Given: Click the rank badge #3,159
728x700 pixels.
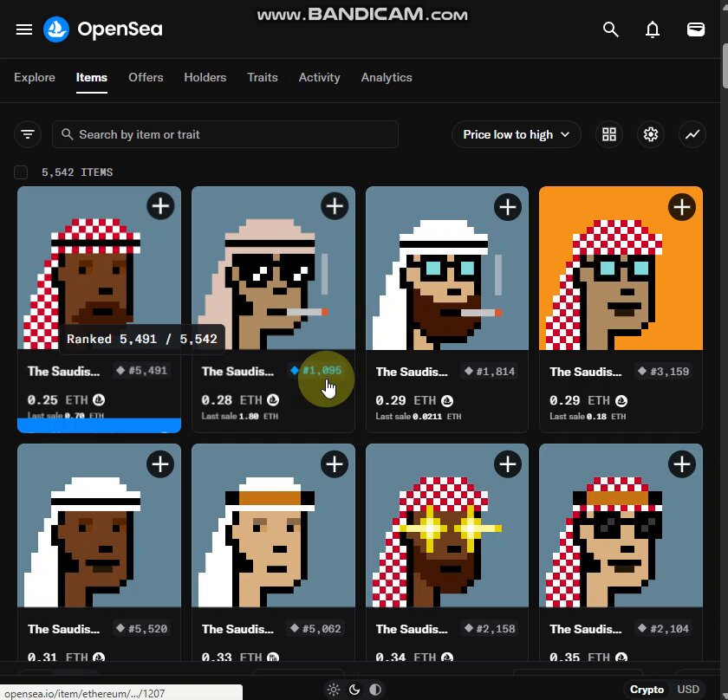Looking at the screenshot, I should pyautogui.click(x=665, y=372).
